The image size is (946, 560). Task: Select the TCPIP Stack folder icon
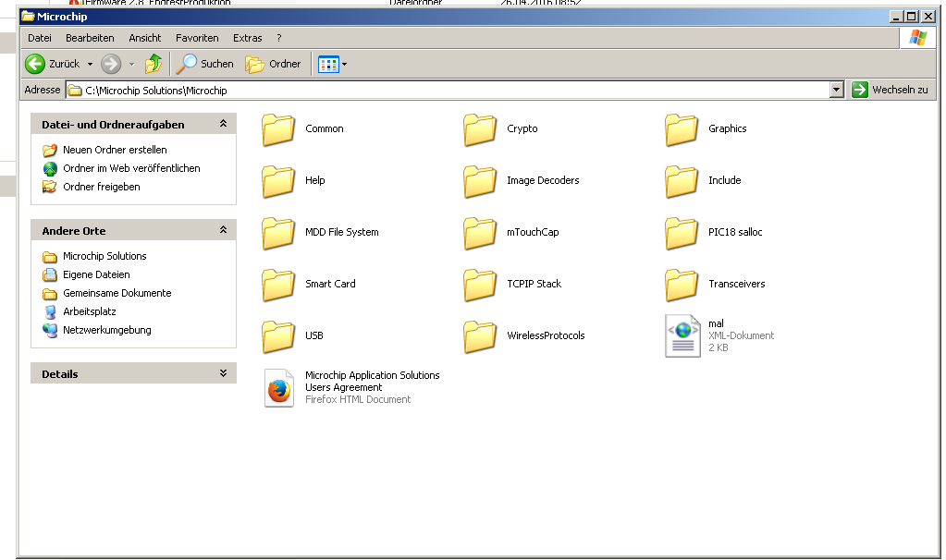pos(480,286)
